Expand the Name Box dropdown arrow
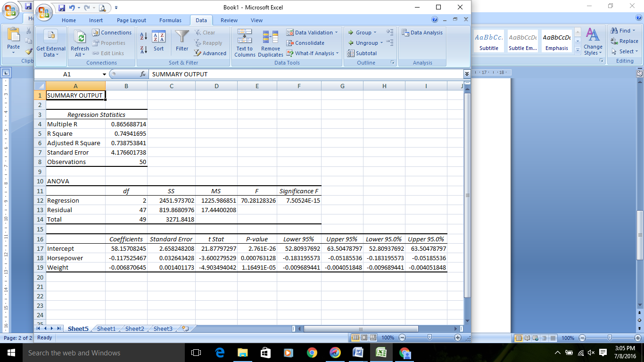Image resolution: width=644 pixels, height=362 pixels. (x=104, y=74)
